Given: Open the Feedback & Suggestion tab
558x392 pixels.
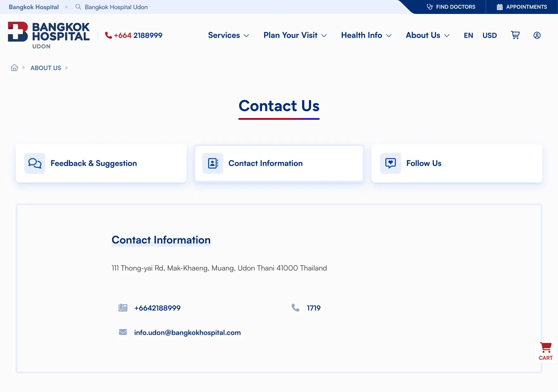Looking at the screenshot, I should pyautogui.click(x=101, y=163).
